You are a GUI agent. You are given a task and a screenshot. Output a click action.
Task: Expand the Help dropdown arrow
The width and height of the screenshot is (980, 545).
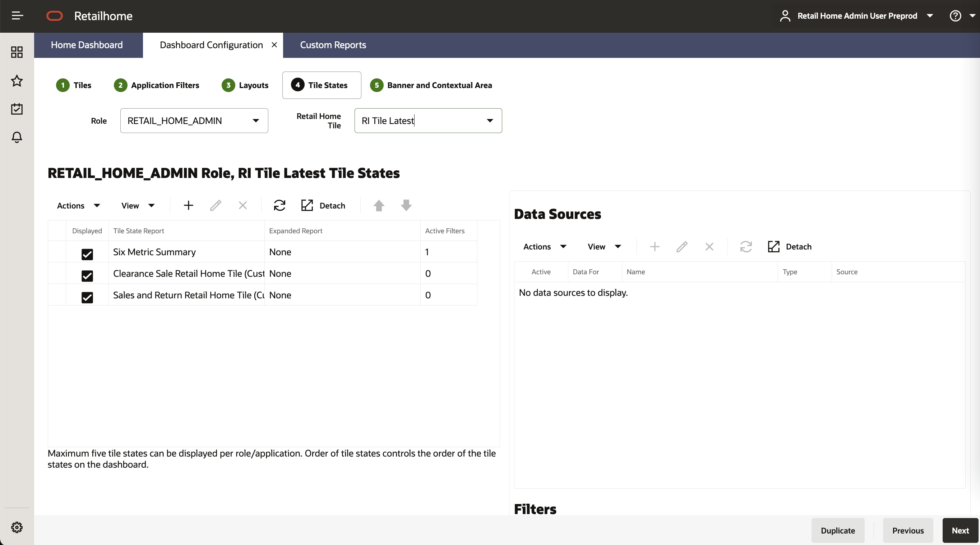coord(972,15)
